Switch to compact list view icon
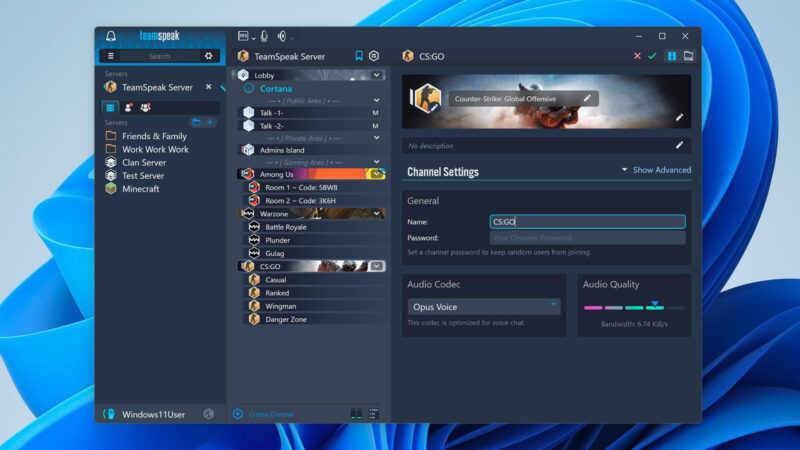This screenshot has width=800, height=450. (374, 414)
